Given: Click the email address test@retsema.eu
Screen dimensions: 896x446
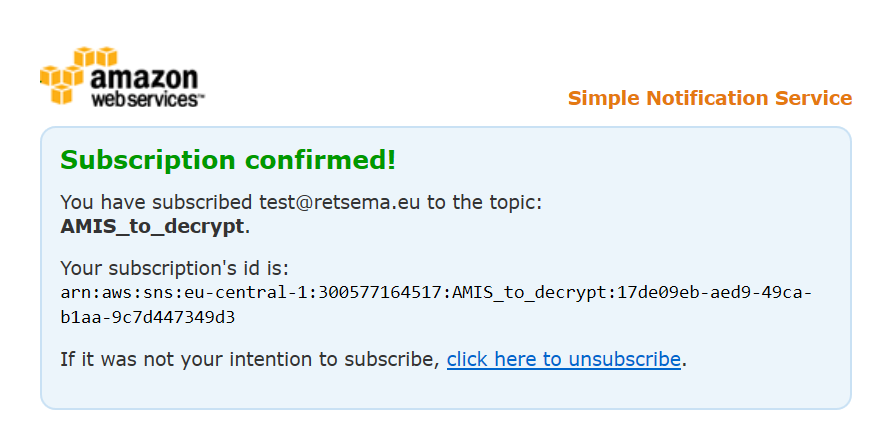Looking at the screenshot, I should click(x=340, y=202).
